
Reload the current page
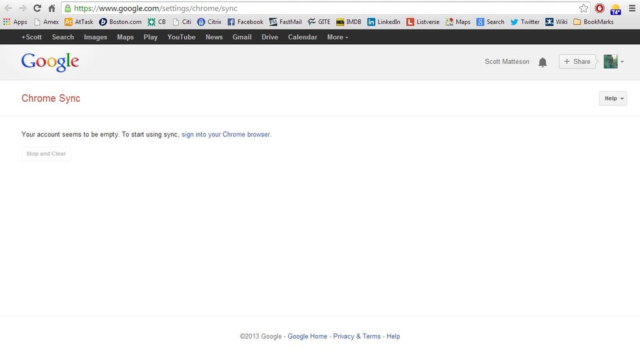point(37,8)
